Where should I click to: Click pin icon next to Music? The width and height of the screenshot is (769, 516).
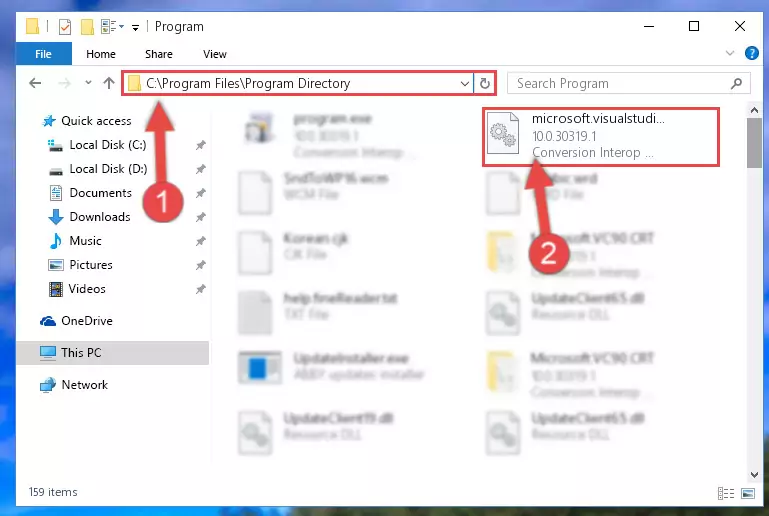200,241
